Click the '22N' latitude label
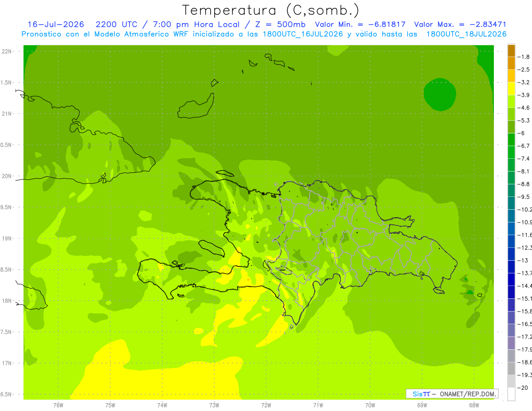The image size is (532, 411). (x=7, y=51)
